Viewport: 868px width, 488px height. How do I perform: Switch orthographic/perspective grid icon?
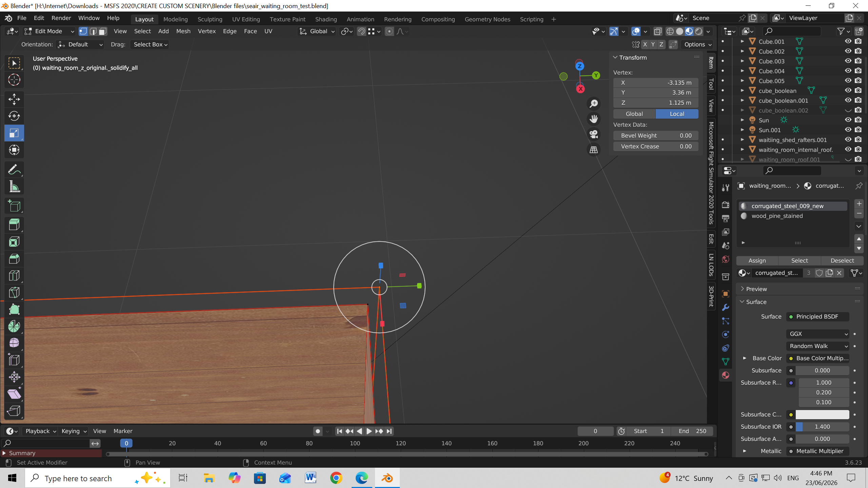tap(594, 149)
